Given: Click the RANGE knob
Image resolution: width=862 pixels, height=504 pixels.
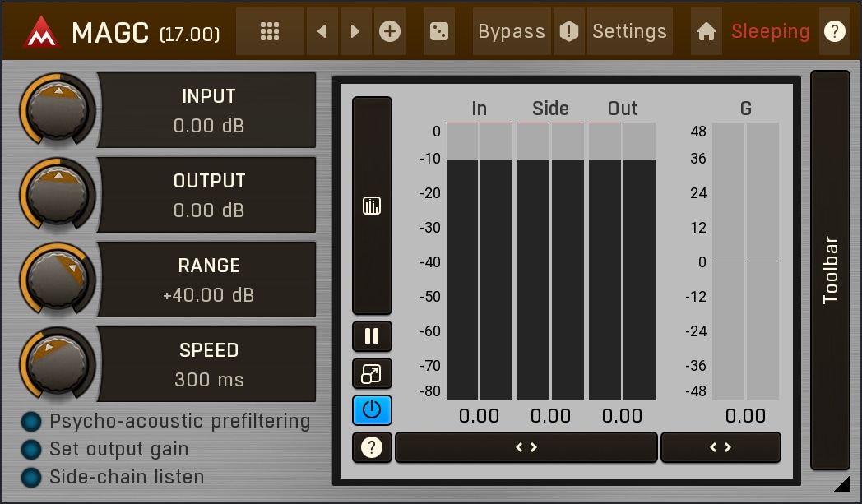Looking at the screenshot, I should [57, 279].
